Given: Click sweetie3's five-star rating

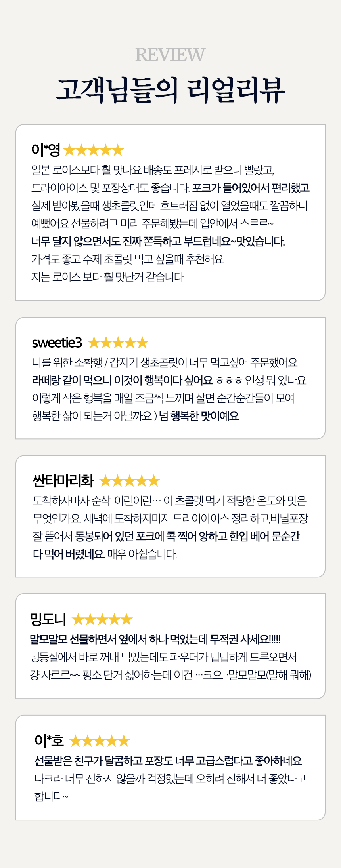Looking at the screenshot, I should pyautogui.click(x=118, y=343).
